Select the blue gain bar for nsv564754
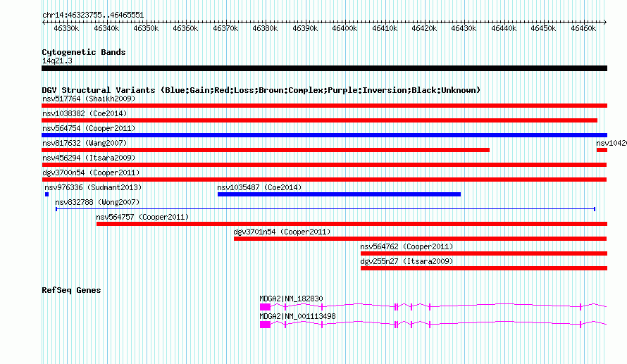Screen dimensions: 627x364 pos(324,135)
